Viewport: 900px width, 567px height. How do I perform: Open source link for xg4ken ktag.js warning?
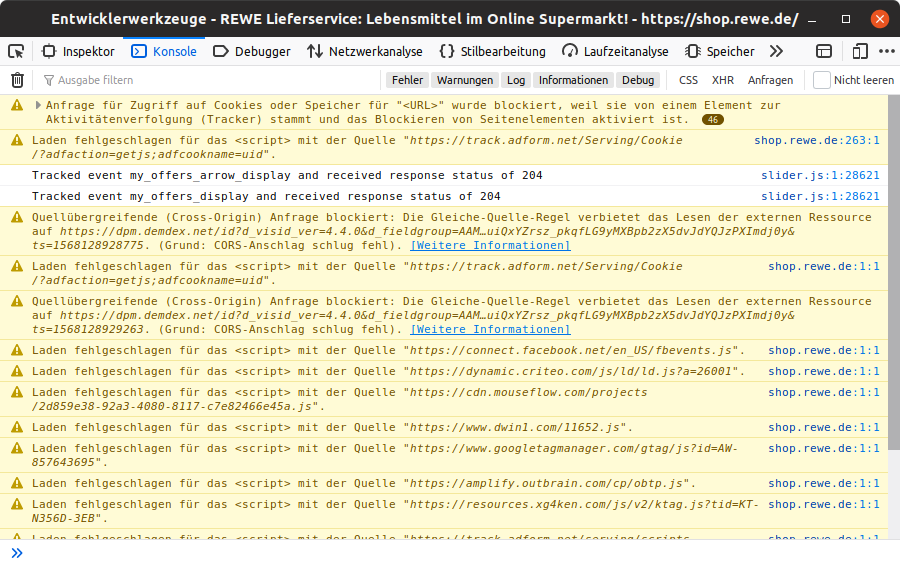(x=824, y=504)
